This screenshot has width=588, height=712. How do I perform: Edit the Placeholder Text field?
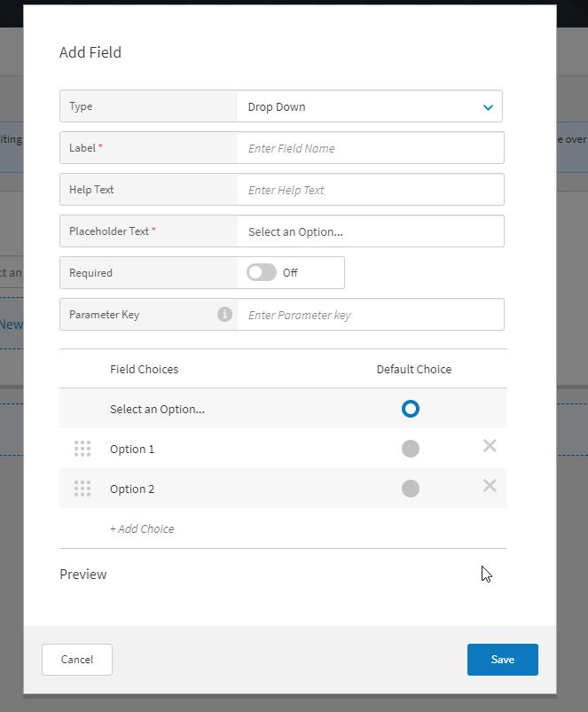click(370, 231)
